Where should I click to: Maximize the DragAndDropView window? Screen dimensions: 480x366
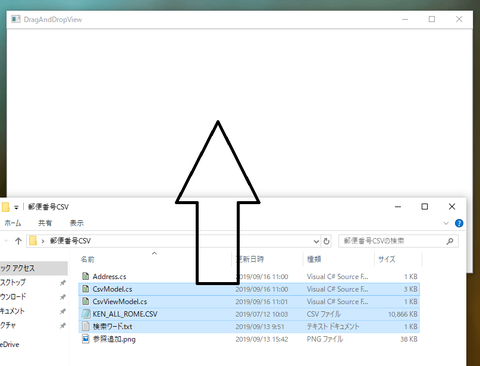pos(432,19)
